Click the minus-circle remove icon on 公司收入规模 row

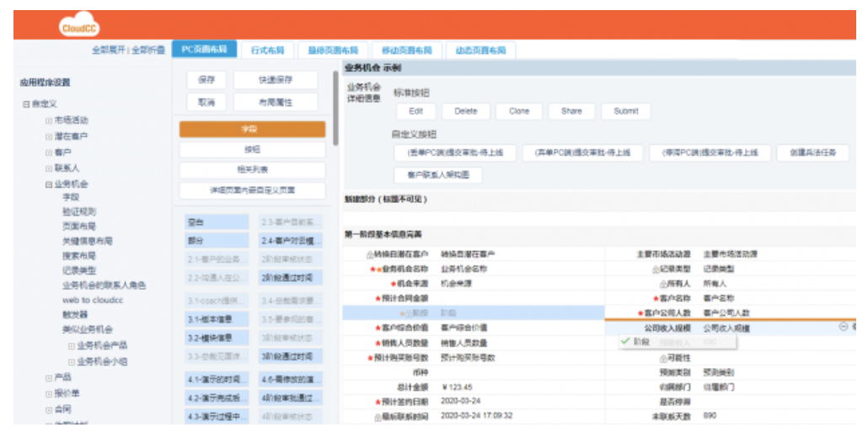843,327
